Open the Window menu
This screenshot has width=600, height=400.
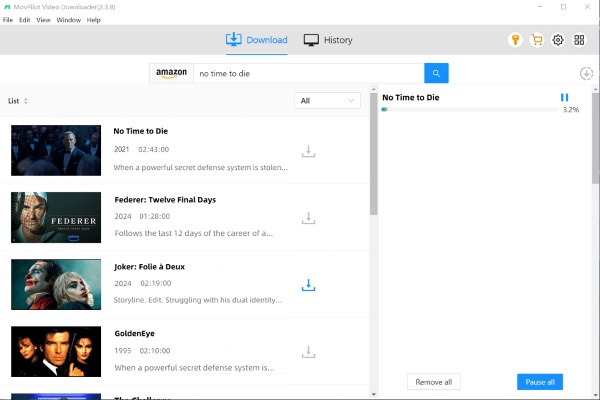(68, 20)
